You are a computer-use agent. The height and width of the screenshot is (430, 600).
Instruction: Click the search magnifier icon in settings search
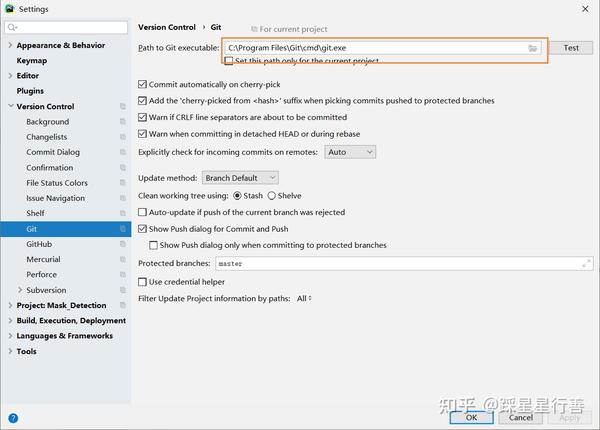click(x=12, y=27)
